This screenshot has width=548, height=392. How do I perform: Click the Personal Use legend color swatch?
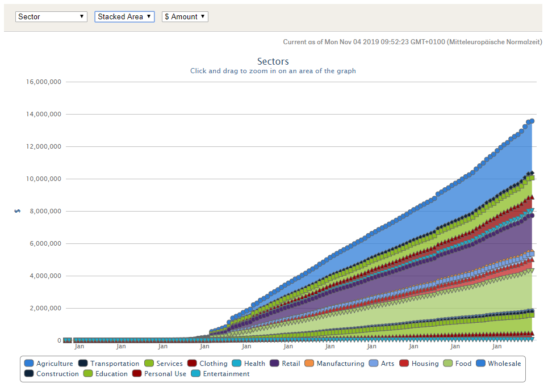137,374
